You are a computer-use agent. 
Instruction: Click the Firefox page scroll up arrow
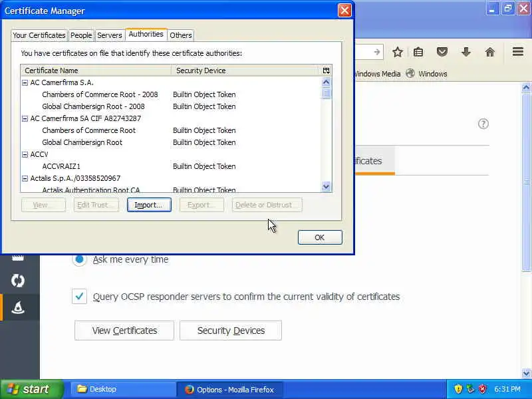click(x=526, y=88)
